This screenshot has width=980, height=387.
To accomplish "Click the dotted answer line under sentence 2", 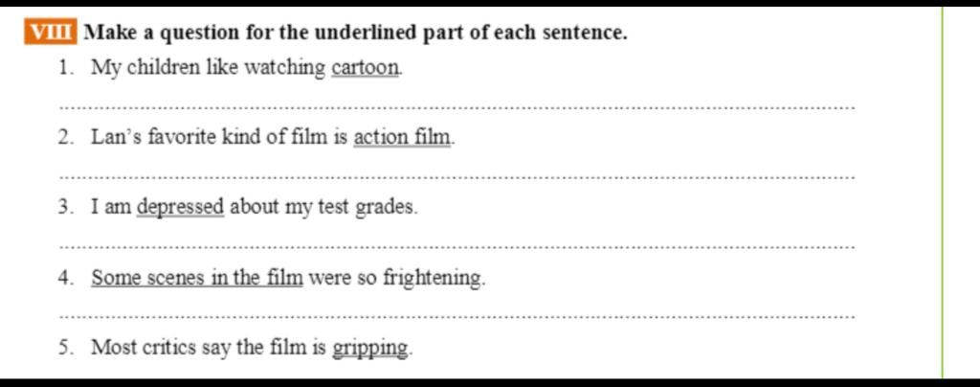I will click(455, 177).
